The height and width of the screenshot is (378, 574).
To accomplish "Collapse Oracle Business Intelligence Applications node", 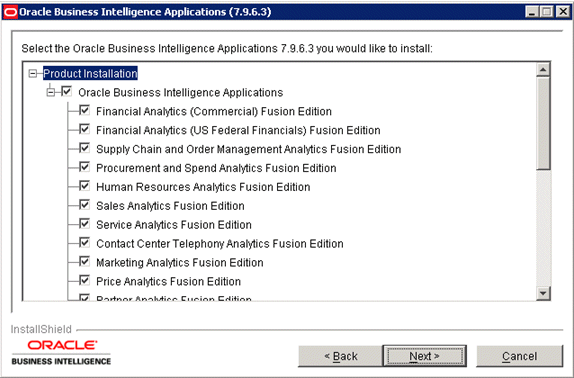I will tap(51, 92).
